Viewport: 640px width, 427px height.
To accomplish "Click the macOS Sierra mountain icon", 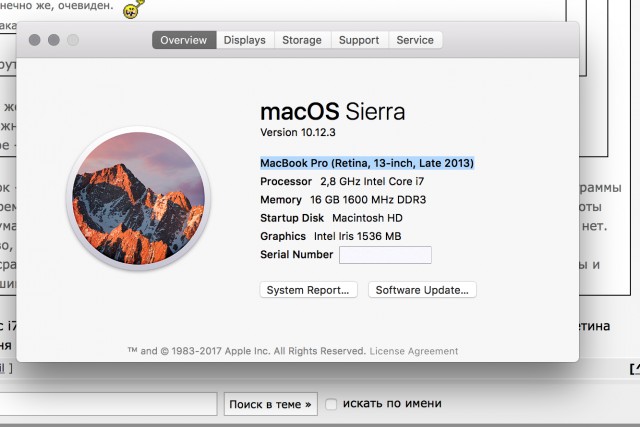I will [x=138, y=198].
